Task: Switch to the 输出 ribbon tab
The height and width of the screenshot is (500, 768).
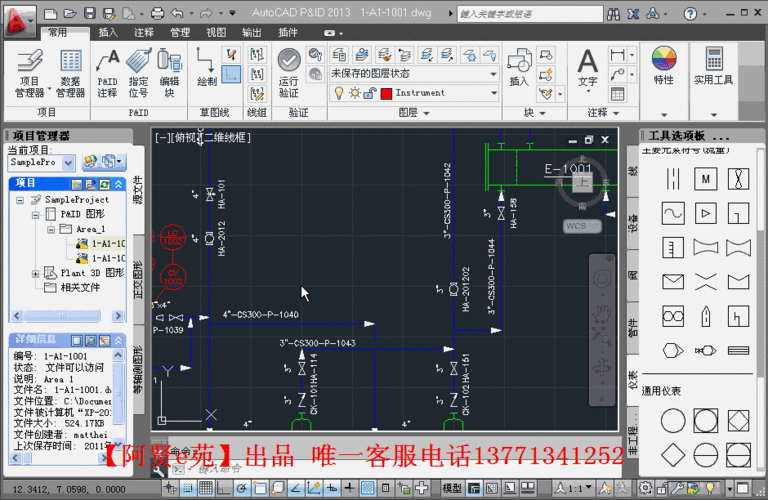Action: tap(252, 33)
